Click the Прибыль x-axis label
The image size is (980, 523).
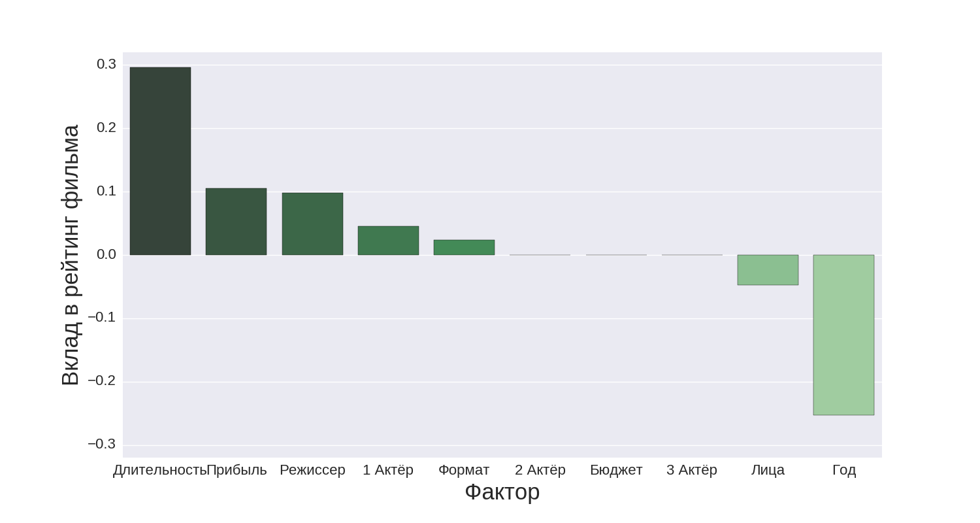(x=237, y=469)
